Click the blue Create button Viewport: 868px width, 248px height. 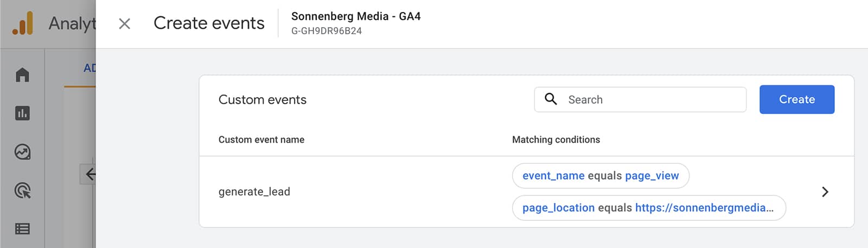tap(797, 99)
